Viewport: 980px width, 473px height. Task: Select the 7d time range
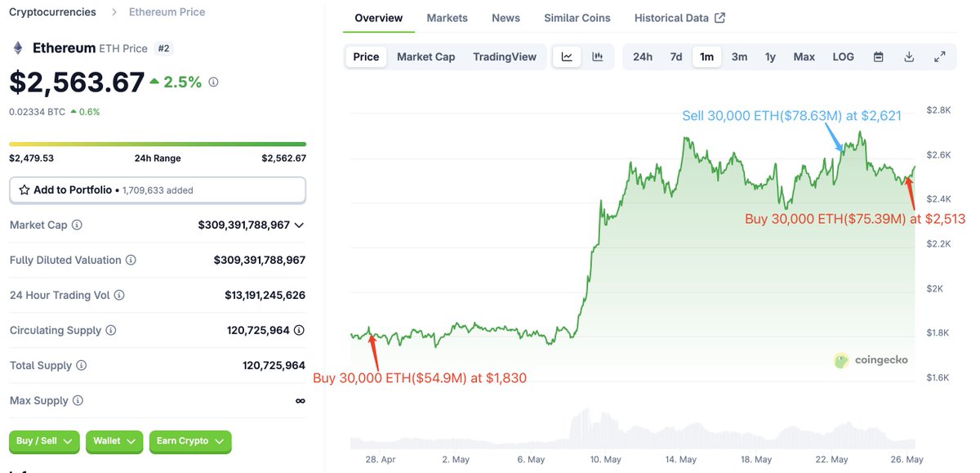[676, 56]
